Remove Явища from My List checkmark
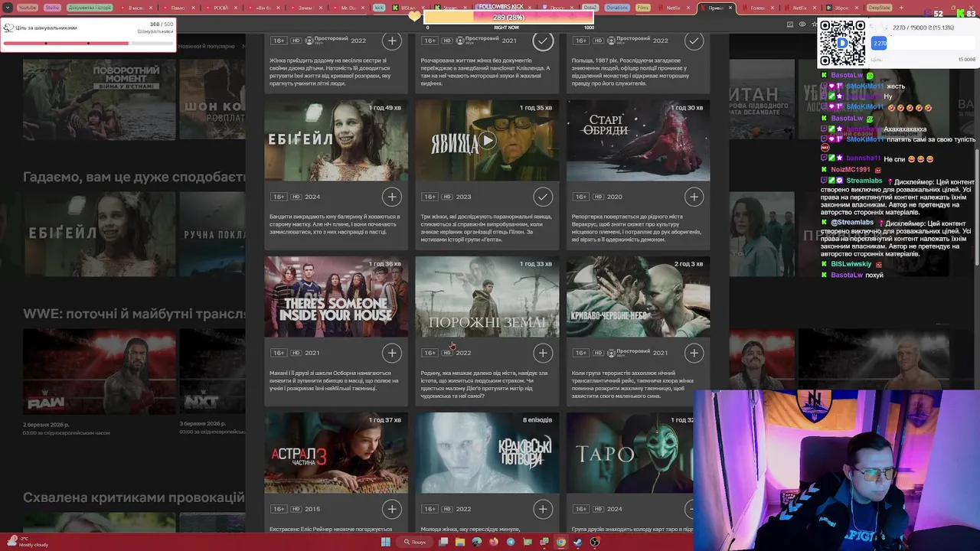Image resolution: width=980 pixels, height=551 pixels. click(543, 197)
